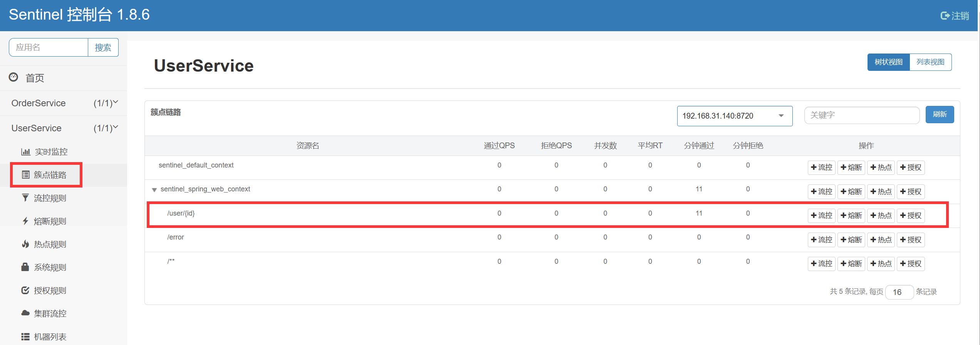Add 流控 rule for /** resource
The image size is (980, 345).
[x=821, y=264]
